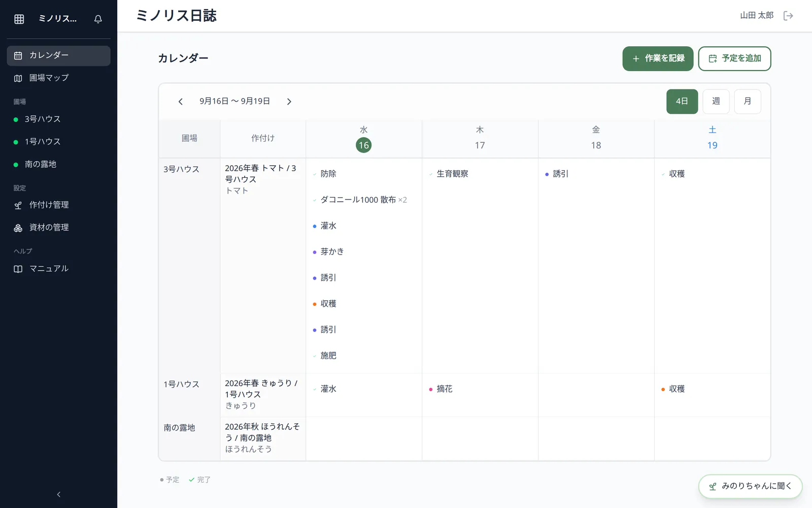The image size is (812, 508).
Task: Click the 2026年春 きゅうり planting cell
Action: coord(263,395)
